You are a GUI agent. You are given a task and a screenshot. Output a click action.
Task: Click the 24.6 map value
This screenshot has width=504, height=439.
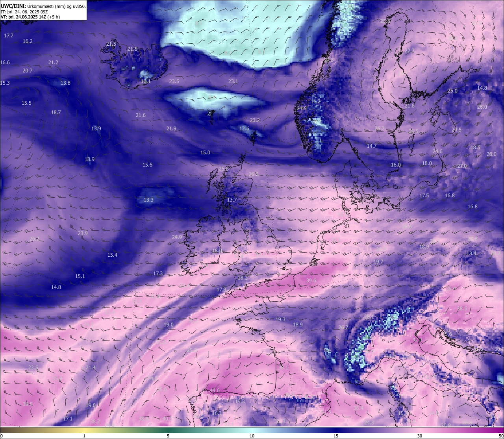point(437,152)
